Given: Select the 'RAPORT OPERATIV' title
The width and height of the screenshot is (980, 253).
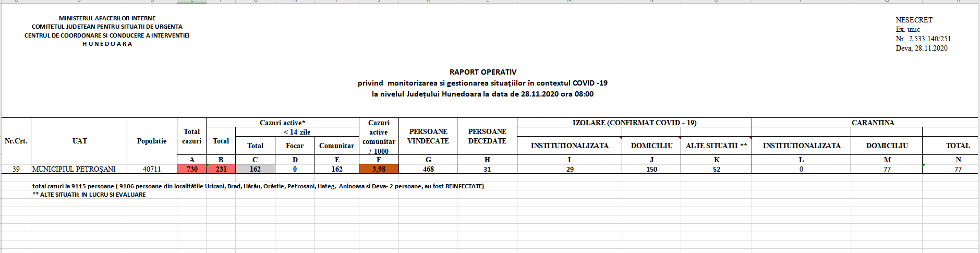Looking at the screenshot, I should [483, 72].
